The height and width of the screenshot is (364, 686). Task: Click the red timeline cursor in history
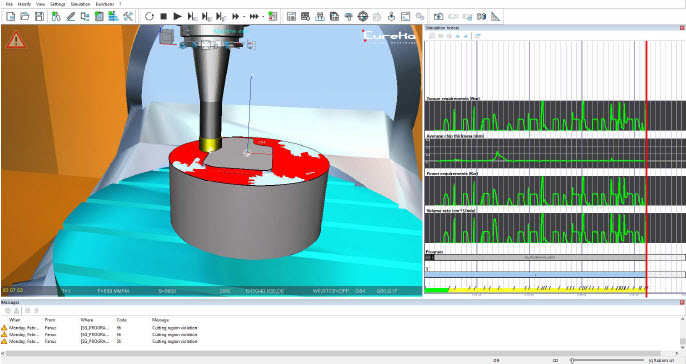pyautogui.click(x=646, y=168)
